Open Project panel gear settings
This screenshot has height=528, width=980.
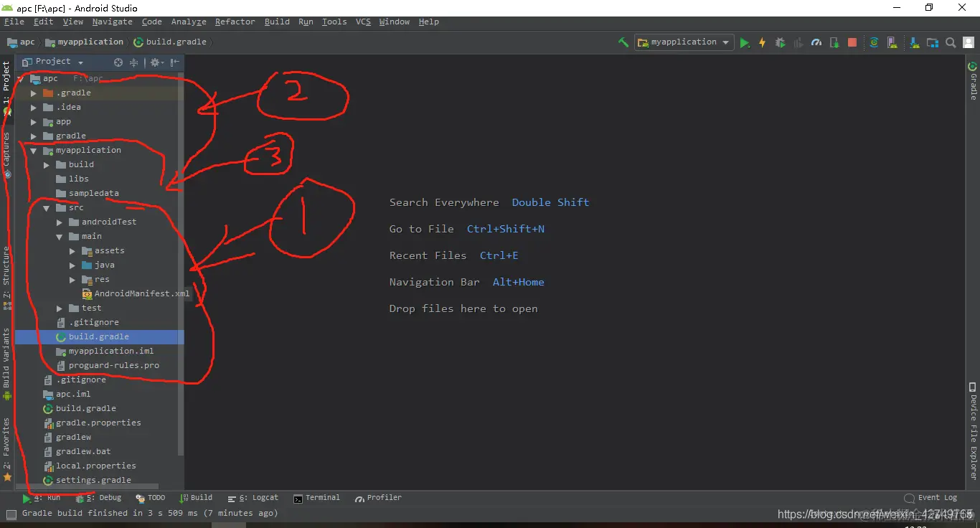[x=155, y=62]
